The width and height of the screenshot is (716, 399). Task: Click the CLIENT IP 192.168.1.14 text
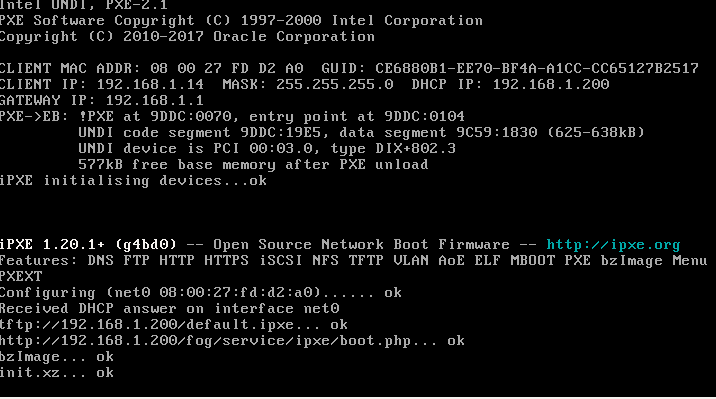(101, 84)
